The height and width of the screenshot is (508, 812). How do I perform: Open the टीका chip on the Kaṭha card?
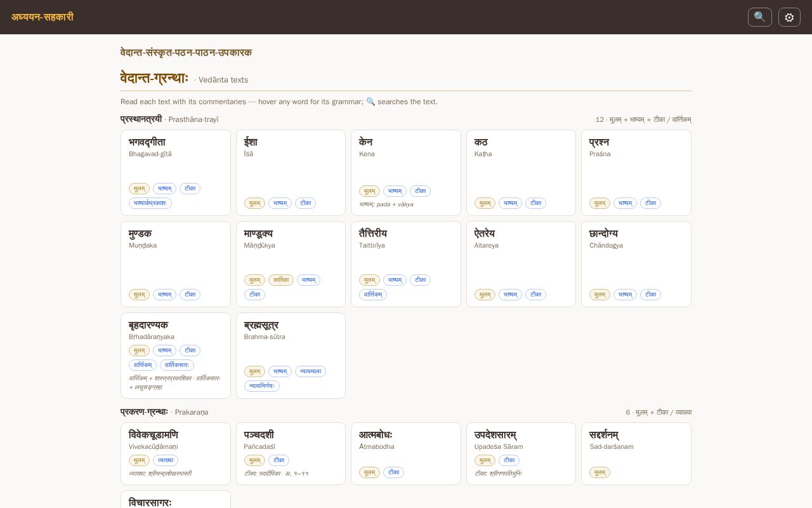[535, 203]
